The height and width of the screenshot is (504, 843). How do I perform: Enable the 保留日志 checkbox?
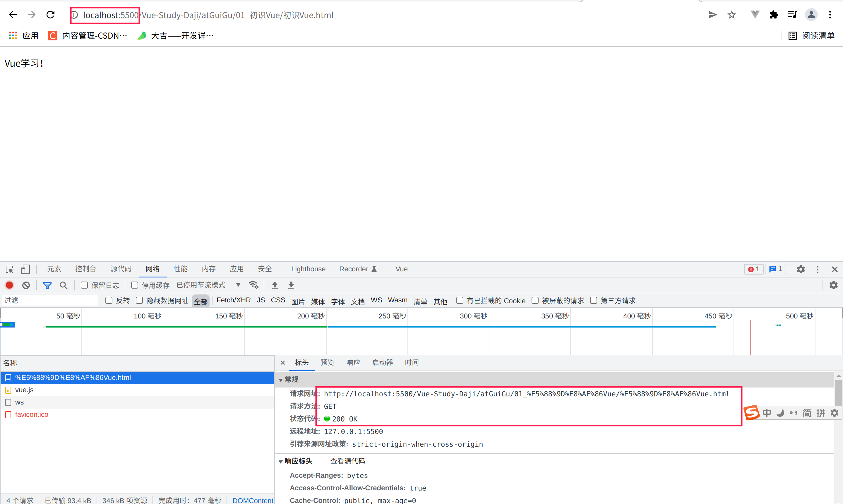tap(84, 285)
